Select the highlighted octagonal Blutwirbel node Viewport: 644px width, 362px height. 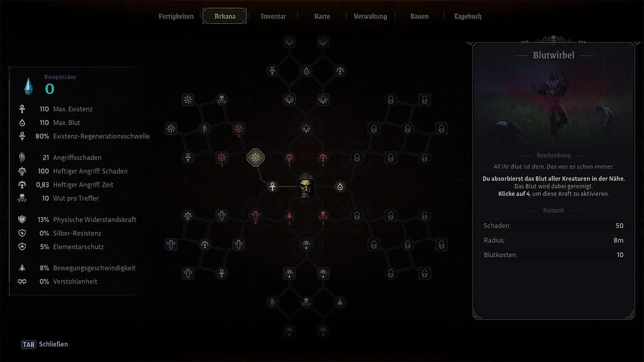257,157
